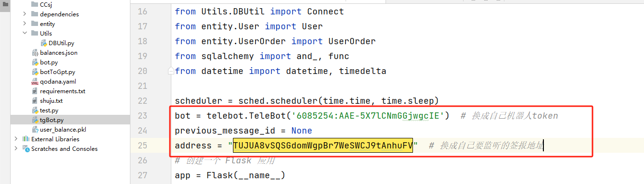Click the External Libraries icon
This screenshot has height=184, width=644.
pos(27,139)
